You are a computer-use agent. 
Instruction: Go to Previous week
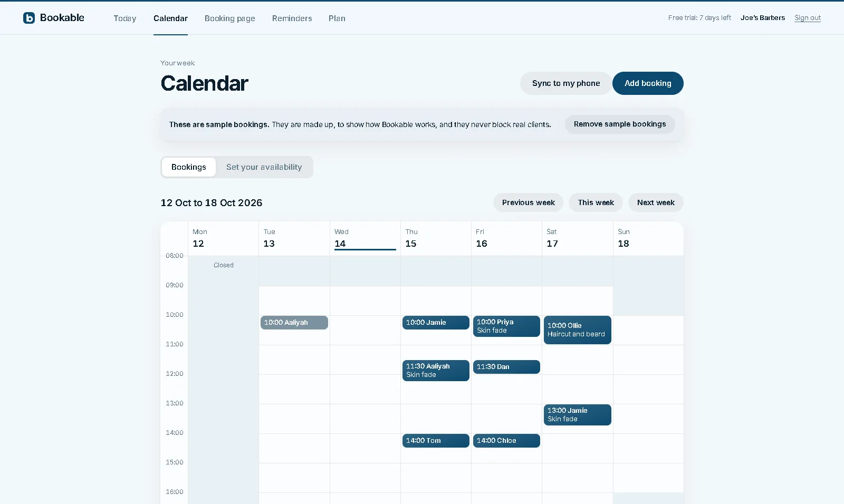(x=529, y=202)
